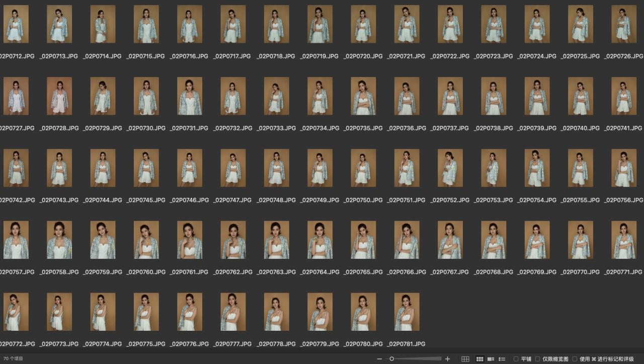This screenshot has width=644, height=364.
Task: Select the list view mode icon
Action: [x=502, y=359]
